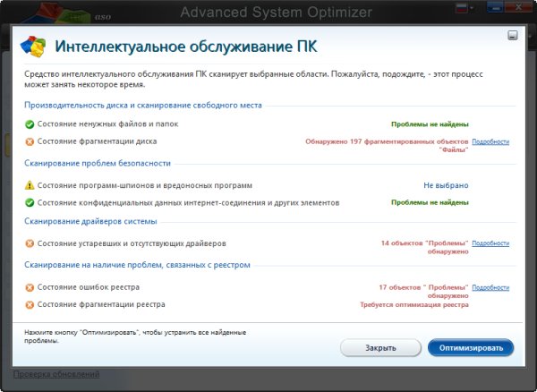The image size is (537, 392).
Task: Click Проблемы не найдены for junk files
Action: [x=430, y=124]
